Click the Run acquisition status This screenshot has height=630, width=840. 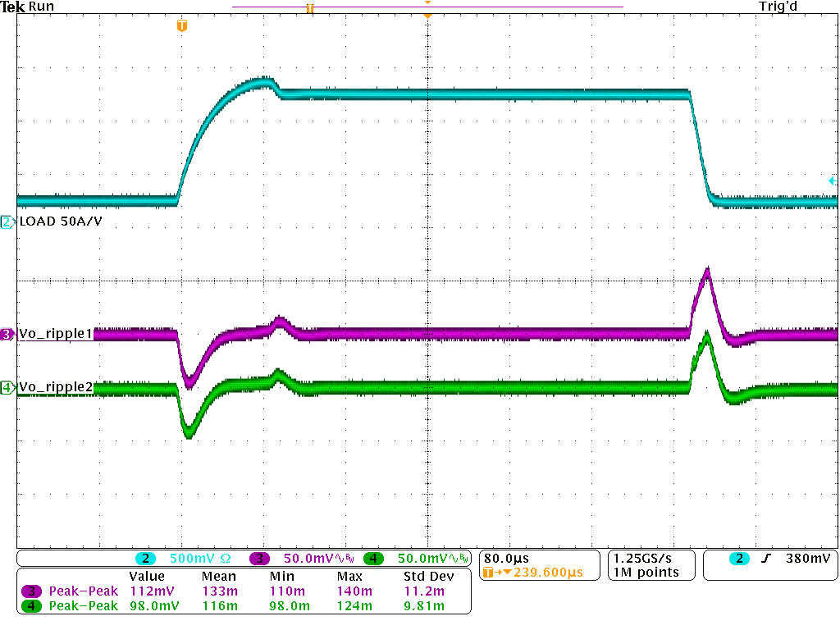(x=42, y=7)
